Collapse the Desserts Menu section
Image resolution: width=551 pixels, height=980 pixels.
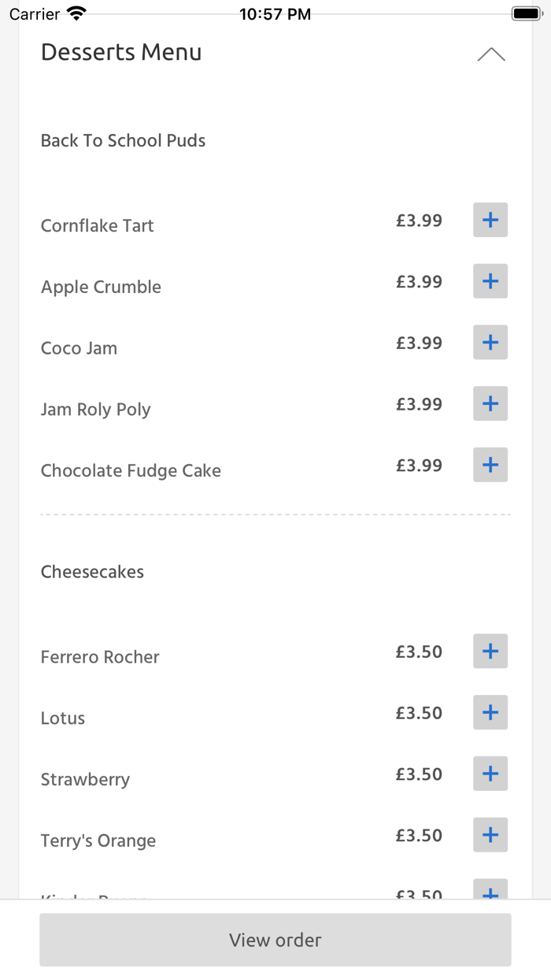pos(491,54)
